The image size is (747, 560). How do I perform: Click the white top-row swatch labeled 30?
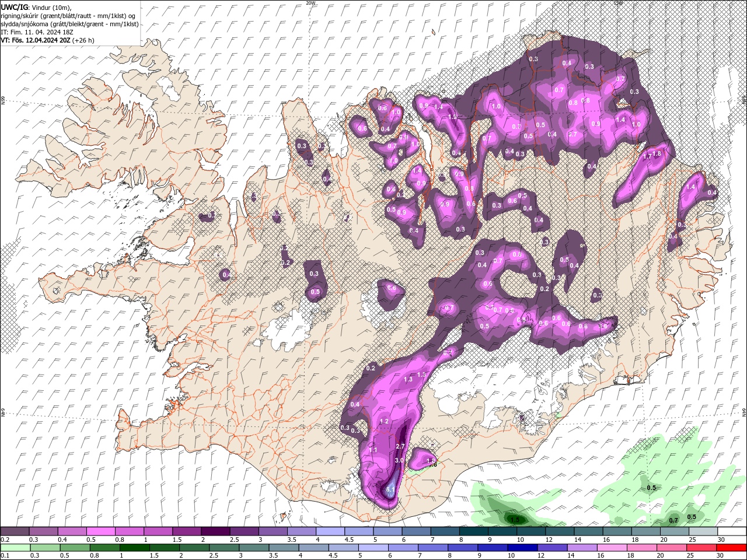(x=732, y=531)
